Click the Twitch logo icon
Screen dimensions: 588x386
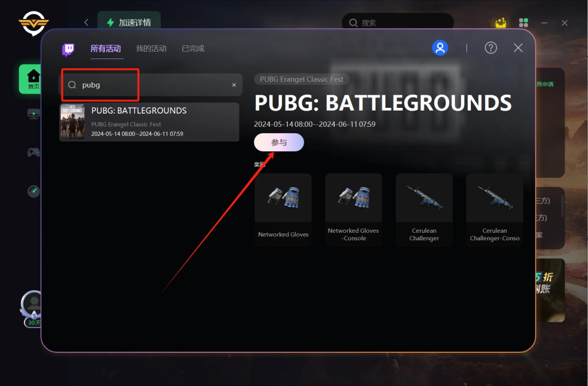coord(68,49)
